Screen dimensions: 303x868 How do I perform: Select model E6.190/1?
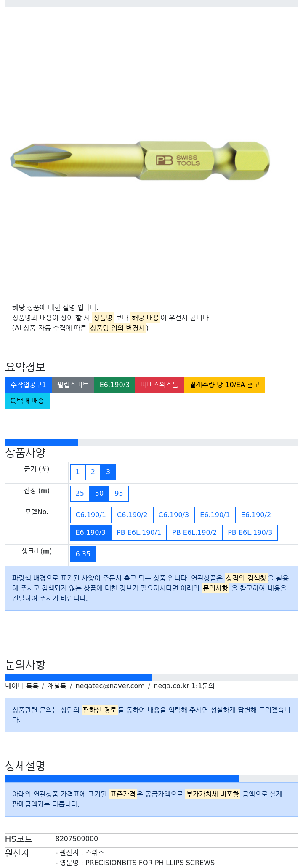point(215,515)
